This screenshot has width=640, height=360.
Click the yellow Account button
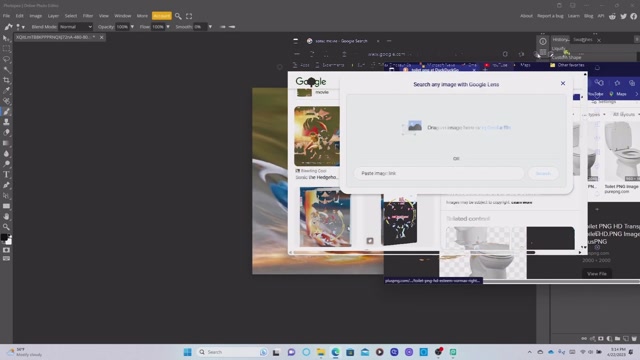[162, 16]
